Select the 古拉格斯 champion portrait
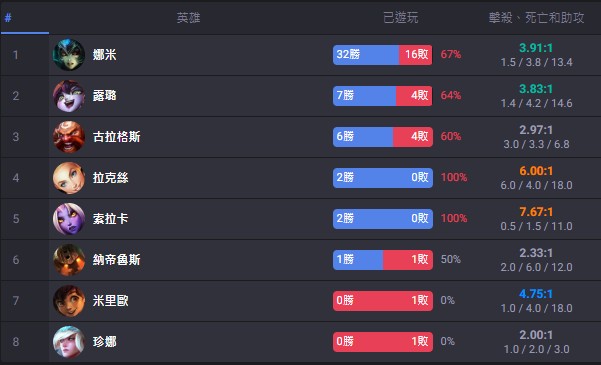This screenshot has height=365, width=601. coord(69,136)
